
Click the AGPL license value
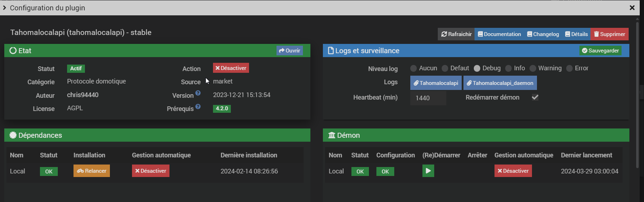[75, 108]
